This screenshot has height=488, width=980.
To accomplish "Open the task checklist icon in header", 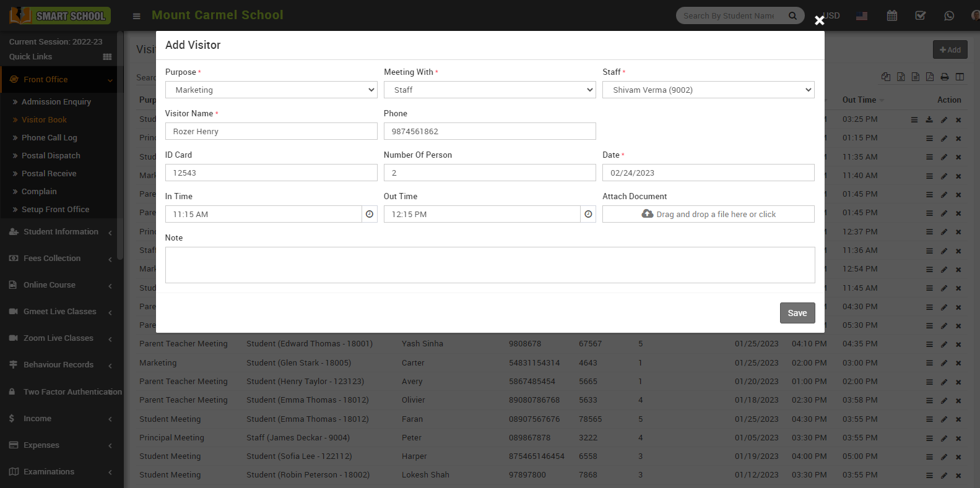I will (921, 16).
